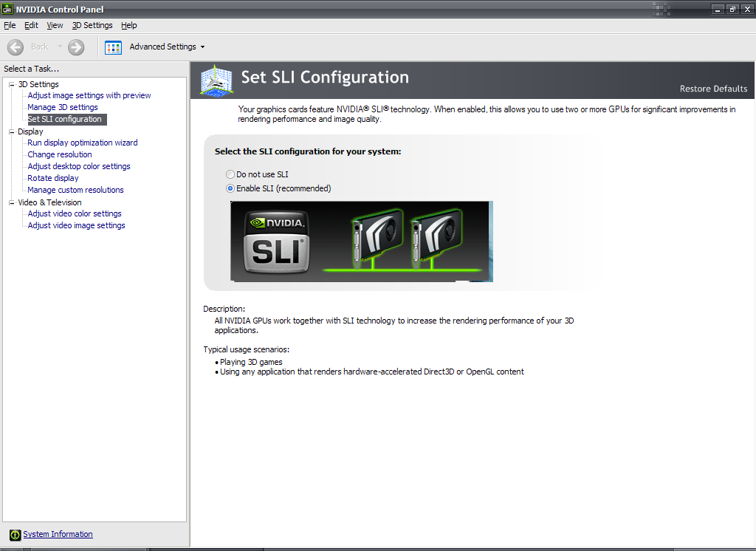Open Run display optimization wizard

coord(83,143)
